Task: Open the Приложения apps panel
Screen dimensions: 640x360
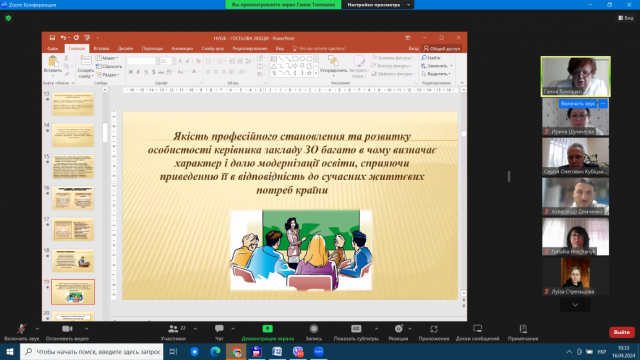Action: [x=433, y=333]
